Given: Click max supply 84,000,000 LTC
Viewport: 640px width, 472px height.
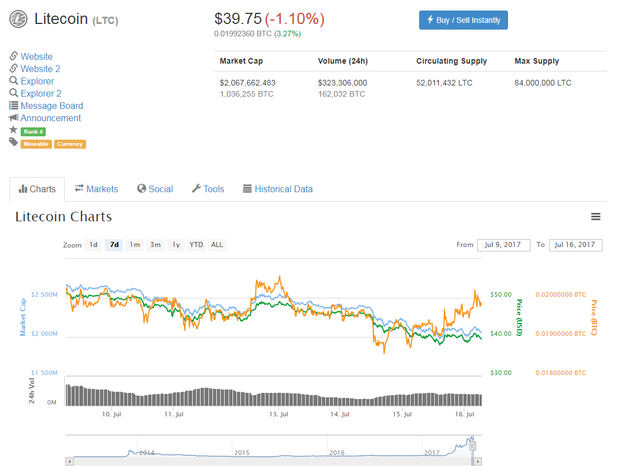Looking at the screenshot, I should [x=543, y=83].
